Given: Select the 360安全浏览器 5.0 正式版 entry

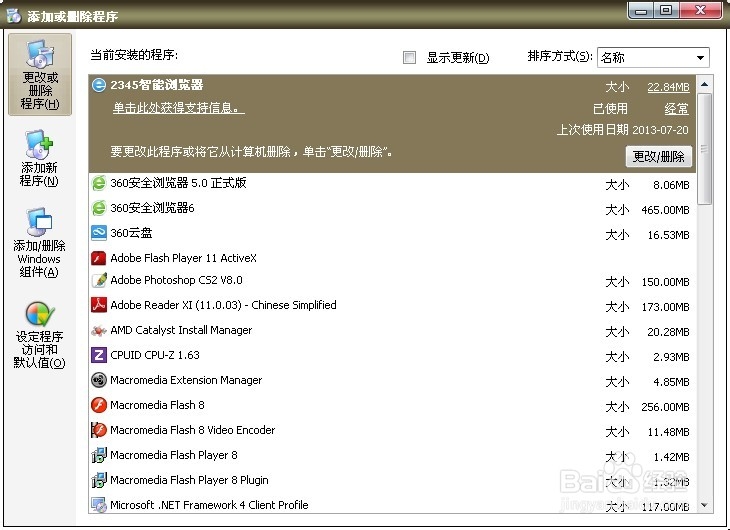Looking at the screenshot, I should (392, 183).
